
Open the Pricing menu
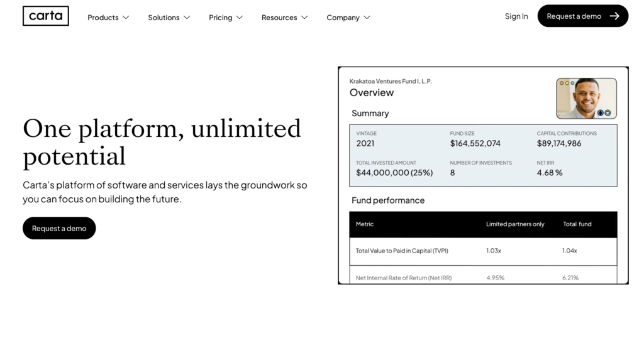click(226, 17)
